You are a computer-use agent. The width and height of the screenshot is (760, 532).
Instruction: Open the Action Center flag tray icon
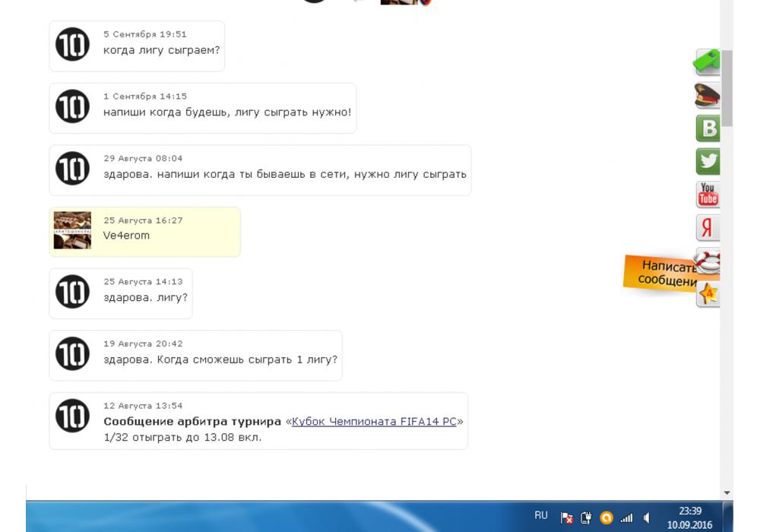(x=566, y=518)
